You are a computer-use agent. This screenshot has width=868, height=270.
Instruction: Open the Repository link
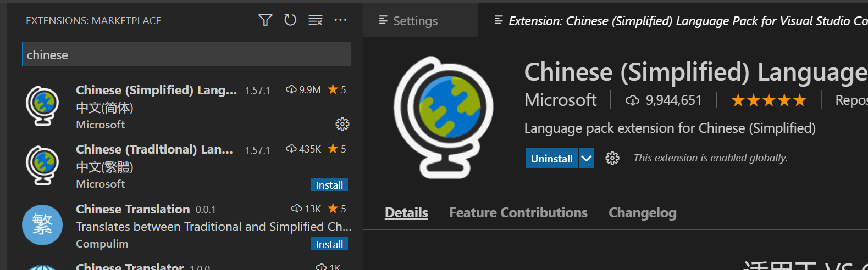pos(851,100)
